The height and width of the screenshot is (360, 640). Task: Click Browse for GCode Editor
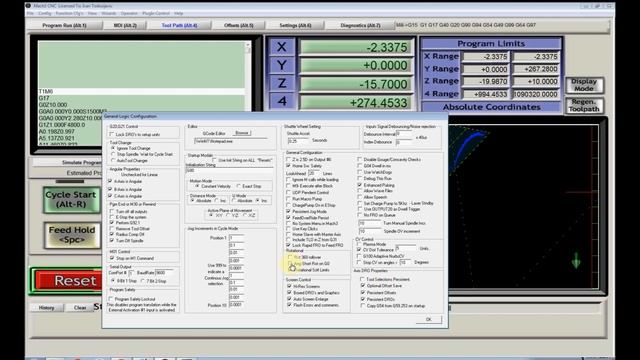pyautogui.click(x=242, y=133)
